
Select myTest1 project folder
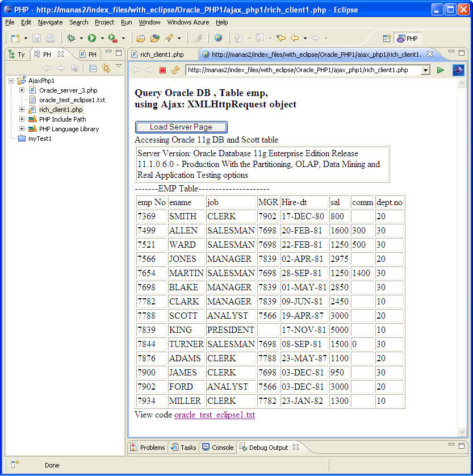click(40, 139)
